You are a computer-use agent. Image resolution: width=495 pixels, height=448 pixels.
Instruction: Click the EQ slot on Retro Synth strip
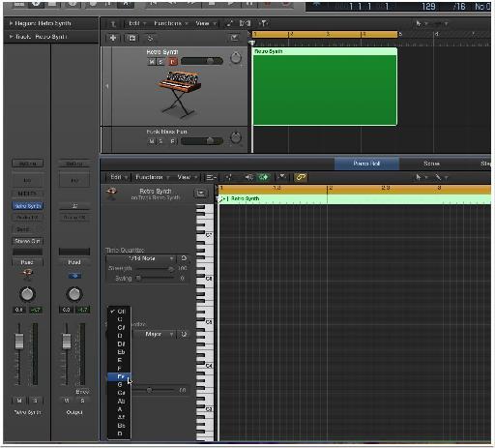coord(27,180)
